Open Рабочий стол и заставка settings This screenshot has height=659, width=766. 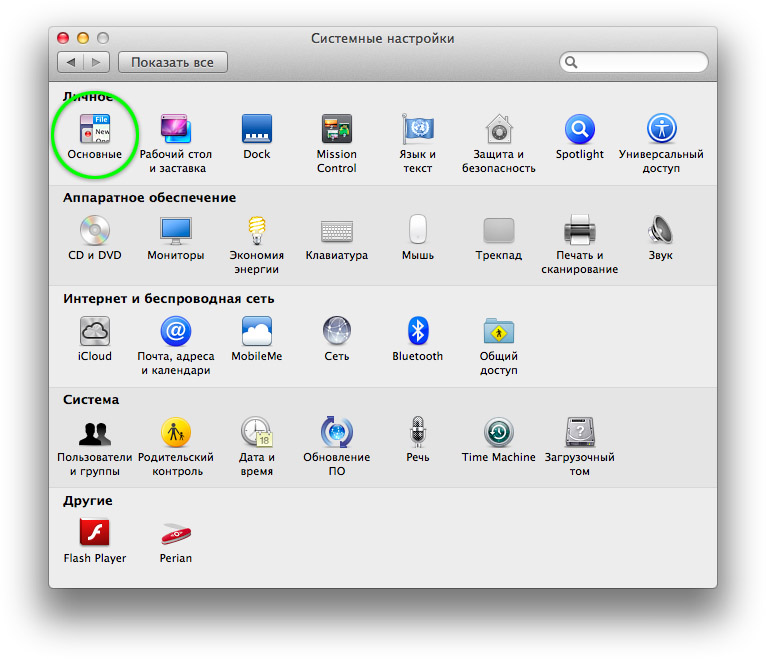pyautogui.click(x=175, y=131)
